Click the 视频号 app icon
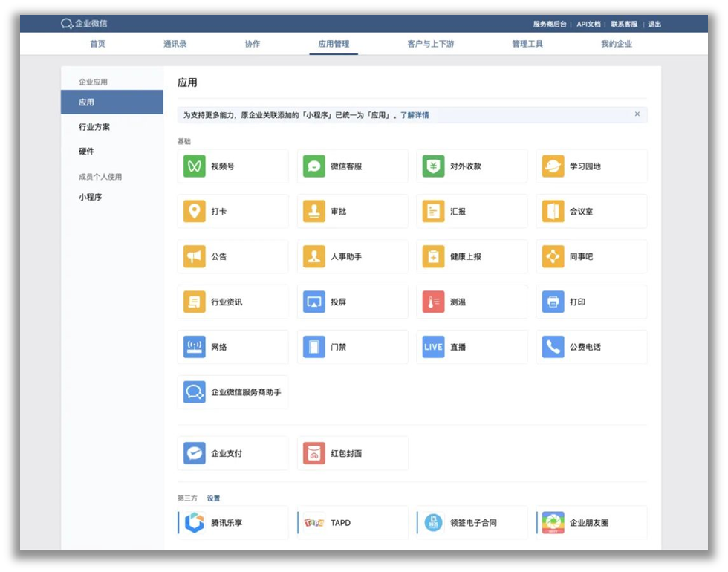Image resolution: width=728 pixels, height=572 pixels. 194,166
